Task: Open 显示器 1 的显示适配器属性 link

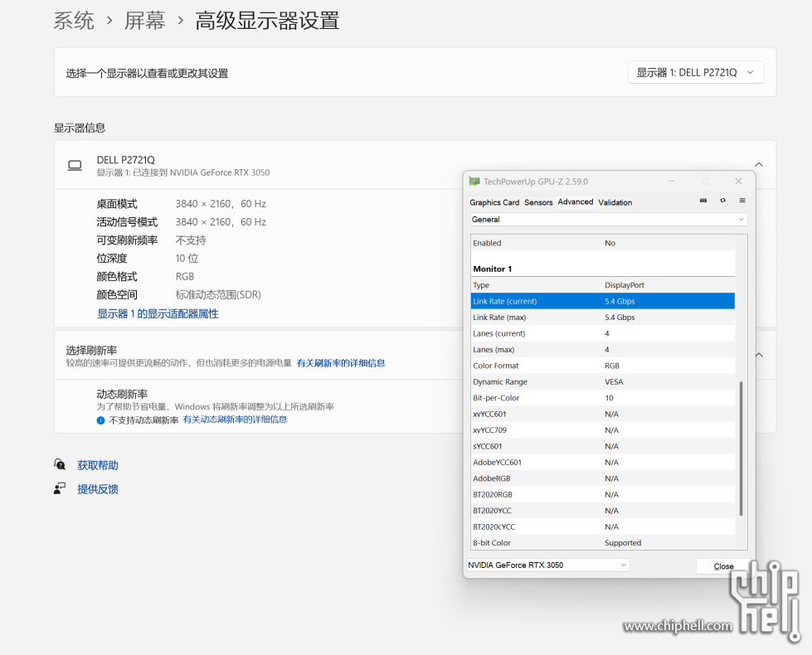Action: pyautogui.click(x=158, y=313)
